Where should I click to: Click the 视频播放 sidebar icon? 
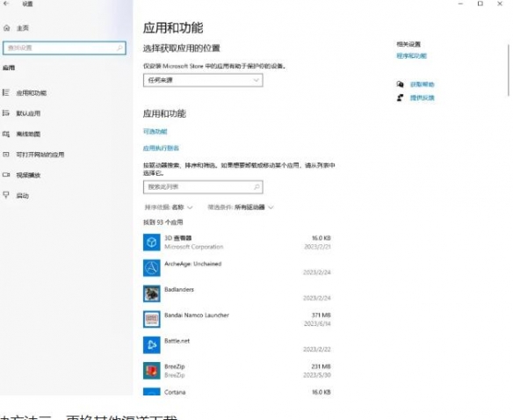6,175
